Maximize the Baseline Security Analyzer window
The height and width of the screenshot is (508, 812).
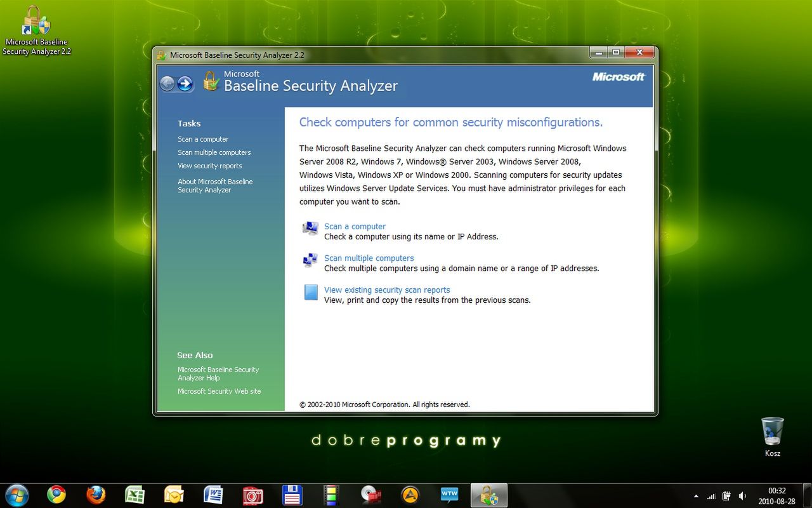(x=615, y=52)
